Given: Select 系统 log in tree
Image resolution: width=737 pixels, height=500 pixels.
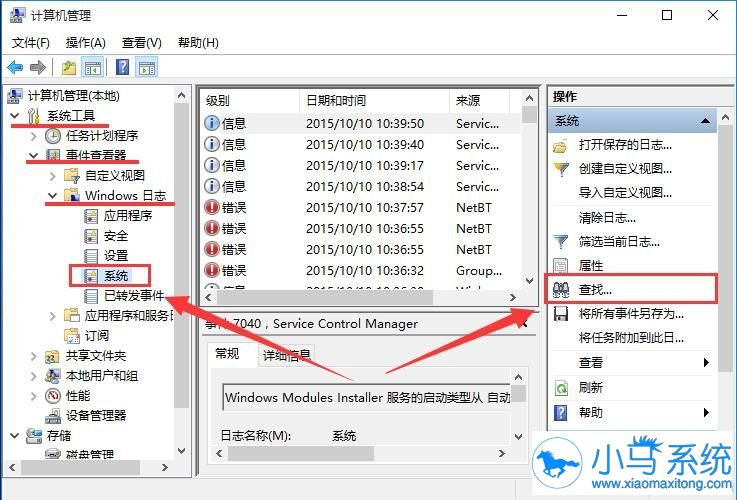Looking at the screenshot, I should (116, 276).
